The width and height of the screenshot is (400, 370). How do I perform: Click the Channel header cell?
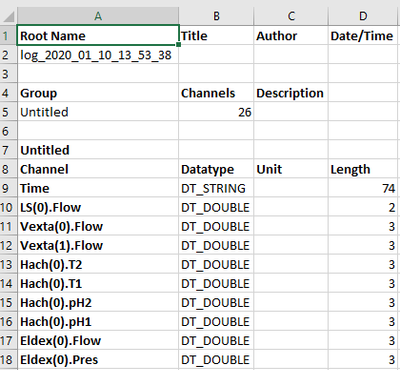click(x=98, y=169)
